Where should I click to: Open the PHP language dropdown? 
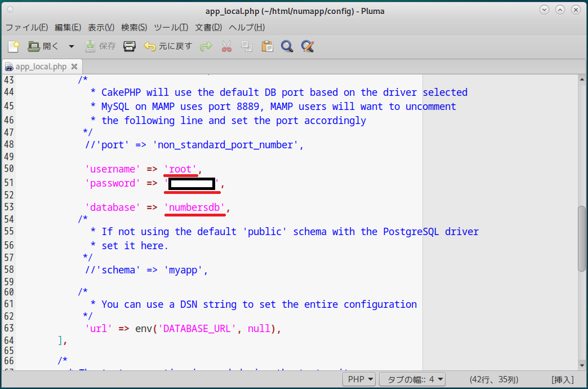[359, 379]
